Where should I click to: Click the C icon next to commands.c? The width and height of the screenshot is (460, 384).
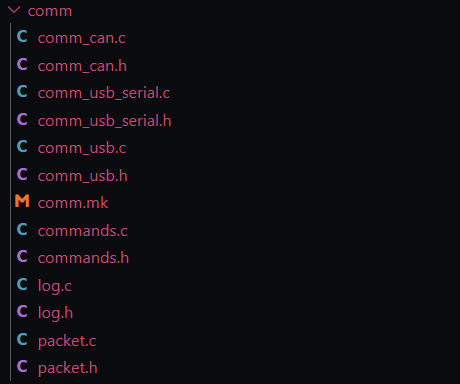22,229
